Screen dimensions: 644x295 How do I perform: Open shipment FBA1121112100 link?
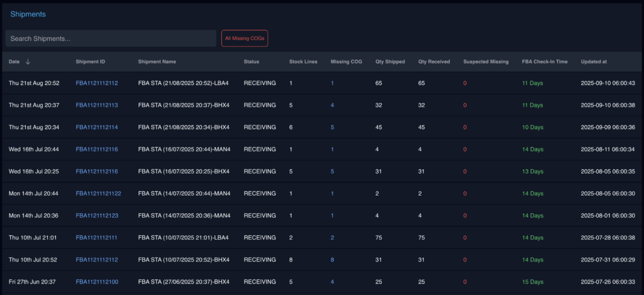(x=96, y=282)
